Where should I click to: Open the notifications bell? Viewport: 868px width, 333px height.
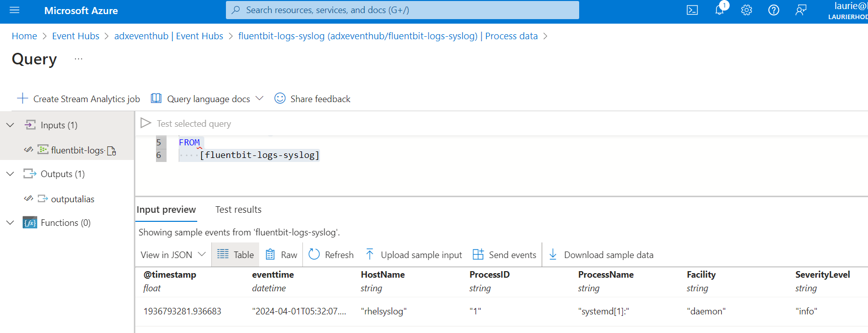[720, 10]
